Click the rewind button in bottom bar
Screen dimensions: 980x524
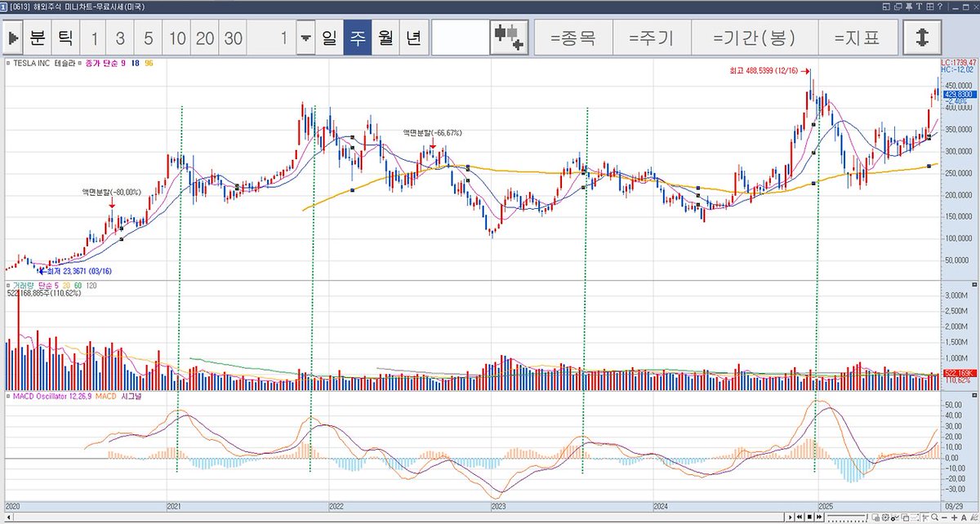[800, 517]
